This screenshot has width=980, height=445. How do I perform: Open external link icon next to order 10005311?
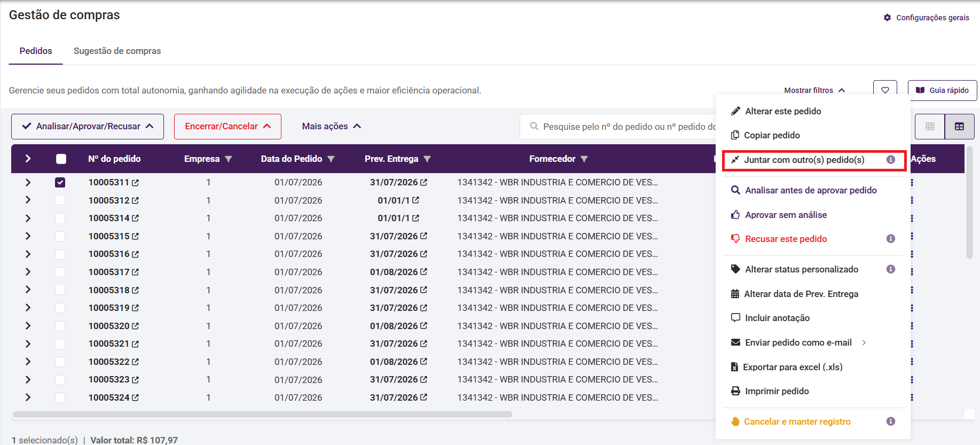click(x=135, y=183)
